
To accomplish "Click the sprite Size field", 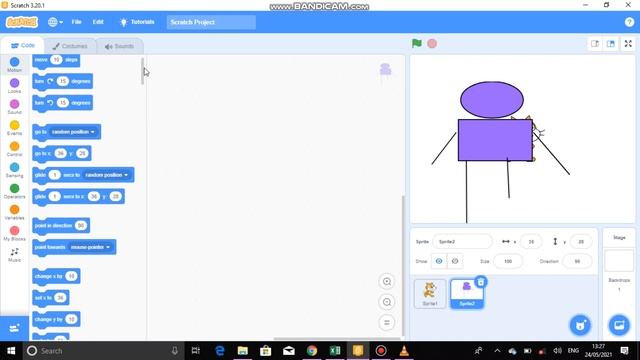I will point(508,261).
